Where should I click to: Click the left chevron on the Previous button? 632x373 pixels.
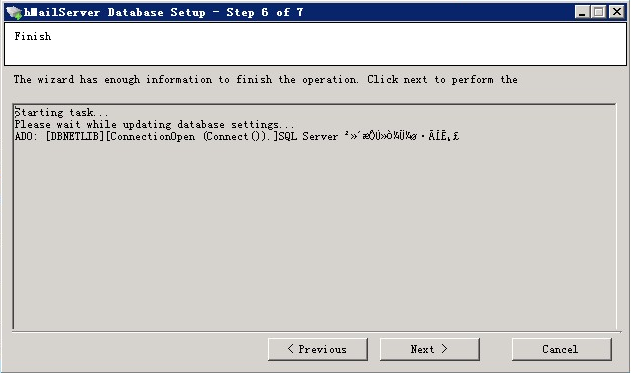(291, 349)
